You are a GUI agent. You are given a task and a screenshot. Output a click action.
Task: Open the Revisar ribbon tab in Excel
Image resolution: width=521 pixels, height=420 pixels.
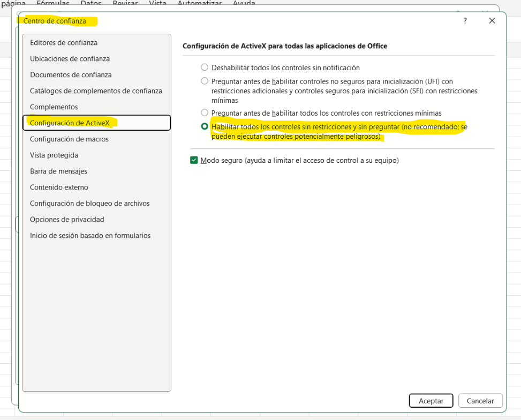point(125,3)
